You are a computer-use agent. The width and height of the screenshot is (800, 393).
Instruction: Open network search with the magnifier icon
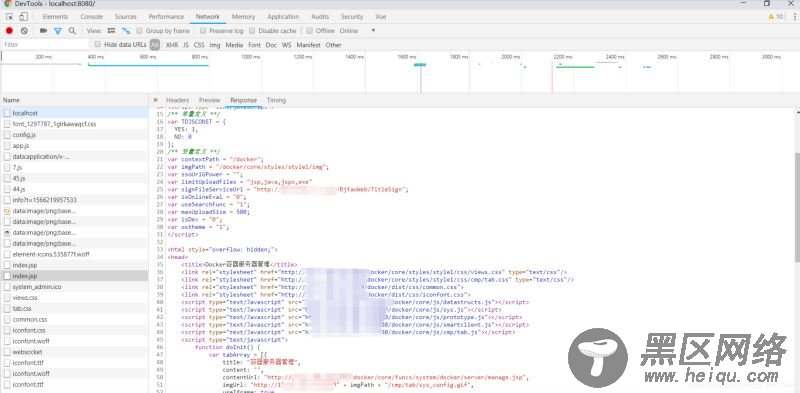72,31
